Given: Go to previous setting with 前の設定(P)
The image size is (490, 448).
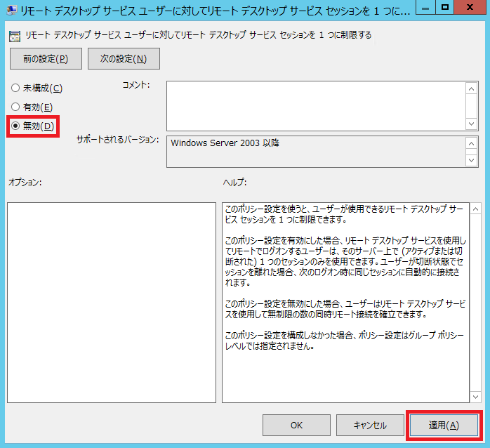Looking at the screenshot, I should pyautogui.click(x=46, y=58).
